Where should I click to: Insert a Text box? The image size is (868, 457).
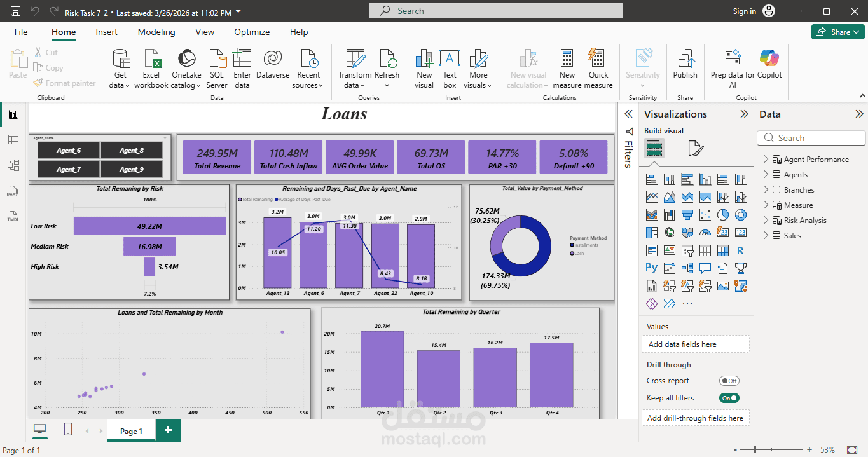click(x=450, y=69)
